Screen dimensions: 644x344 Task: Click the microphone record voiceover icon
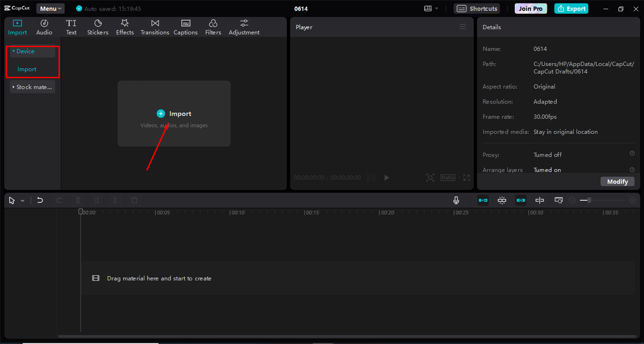pyautogui.click(x=456, y=200)
